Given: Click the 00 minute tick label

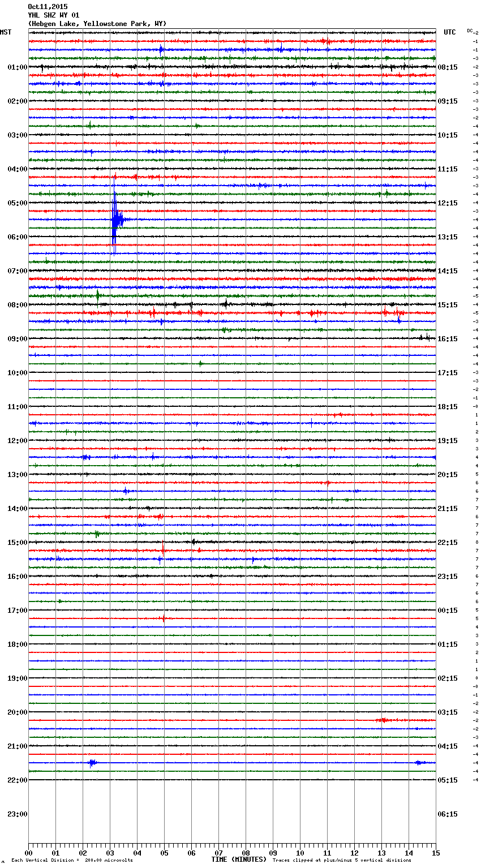Looking at the screenshot, I should (x=28, y=853).
